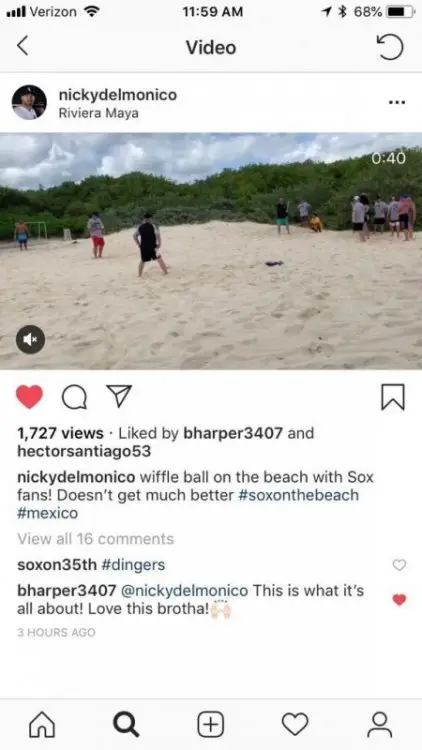422x750 pixels.
Task: Save post with bookmark icon
Action: point(393,397)
